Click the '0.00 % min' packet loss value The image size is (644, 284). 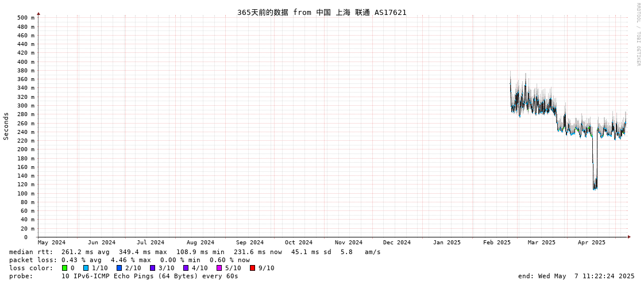[x=180, y=260]
